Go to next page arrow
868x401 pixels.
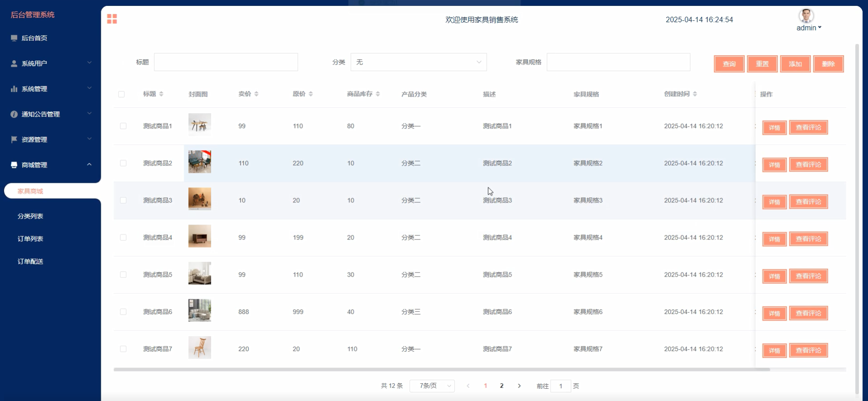(519, 386)
